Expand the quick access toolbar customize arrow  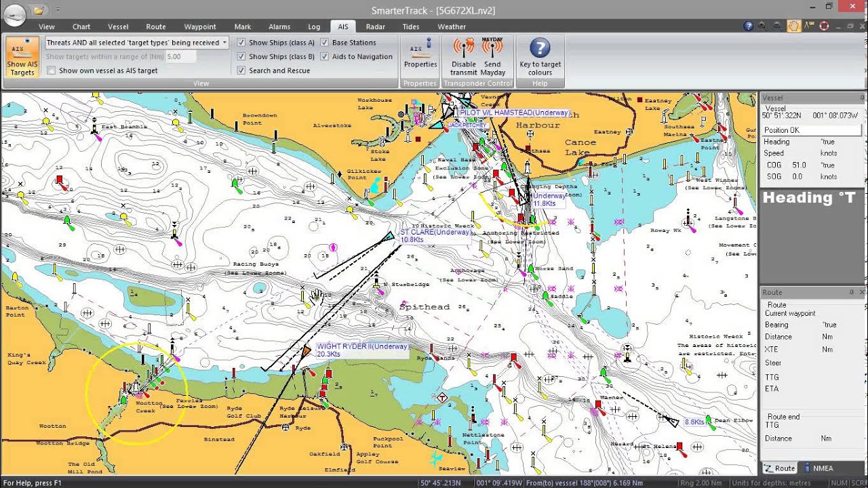tap(58, 11)
